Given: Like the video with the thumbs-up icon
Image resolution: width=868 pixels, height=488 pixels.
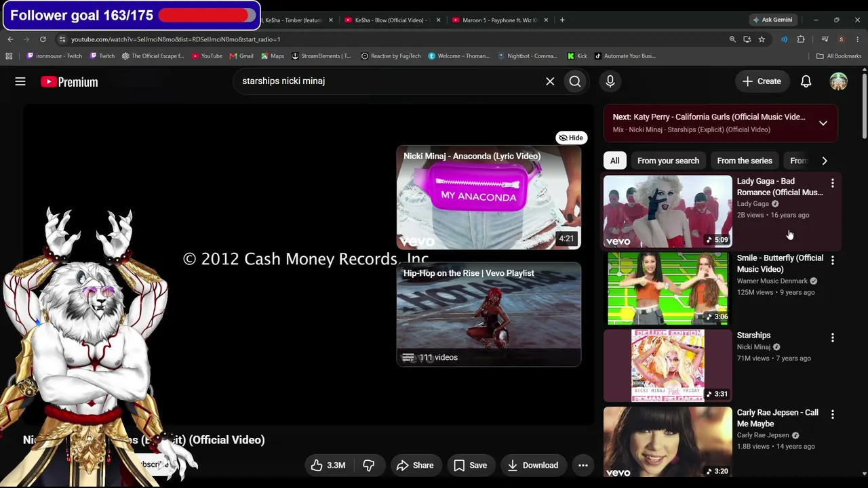Looking at the screenshot, I should click(x=329, y=465).
